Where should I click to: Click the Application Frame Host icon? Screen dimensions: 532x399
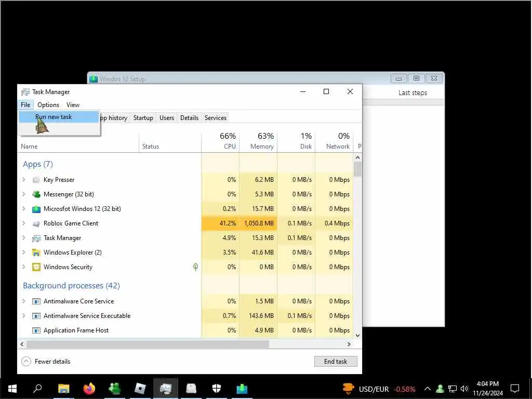click(36, 330)
